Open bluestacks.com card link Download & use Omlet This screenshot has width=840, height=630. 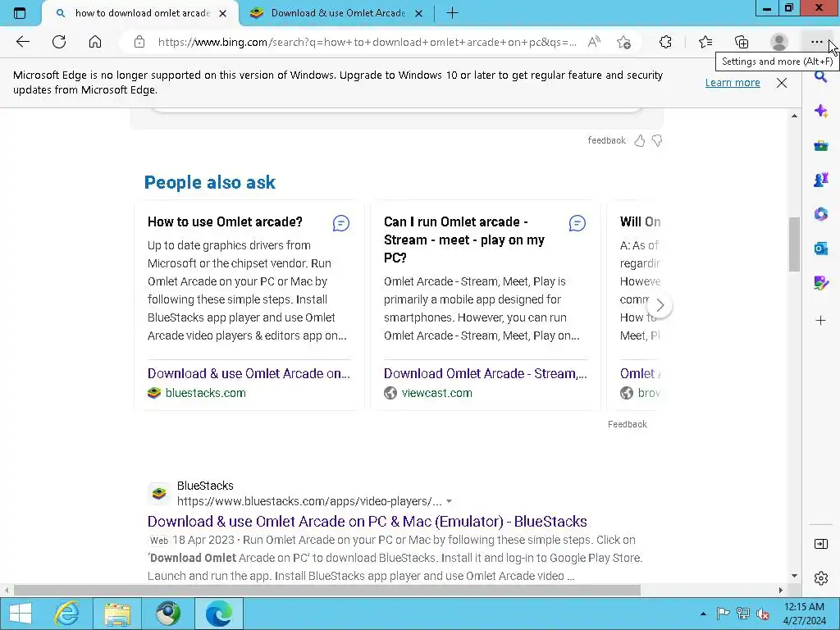click(249, 373)
